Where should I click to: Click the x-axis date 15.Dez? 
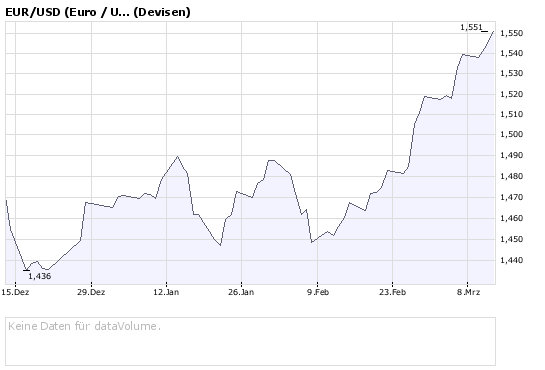pos(15,292)
